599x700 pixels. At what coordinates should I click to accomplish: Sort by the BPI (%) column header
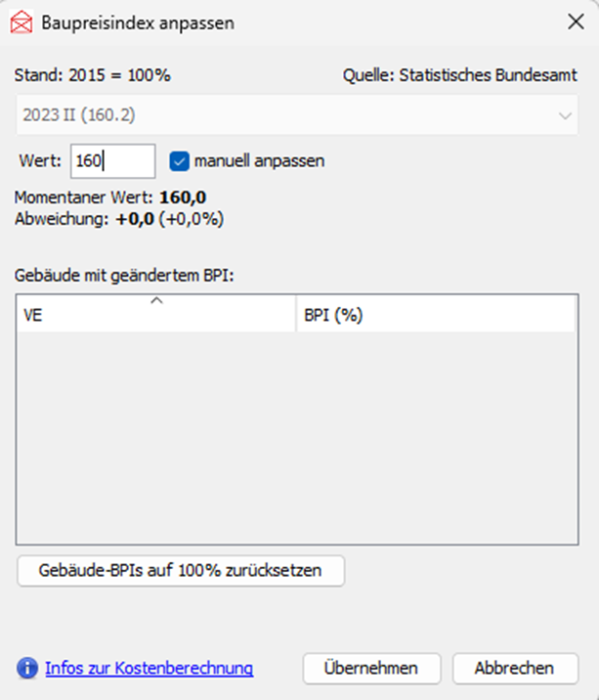click(435, 317)
